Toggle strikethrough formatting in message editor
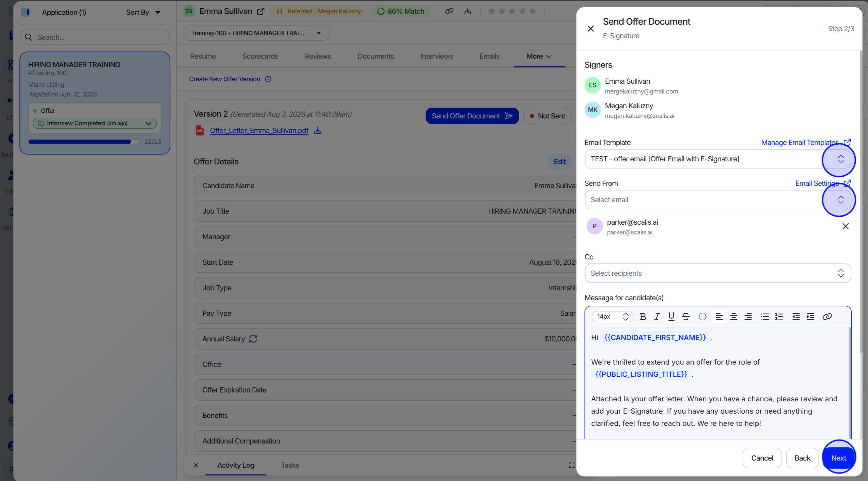The height and width of the screenshot is (481, 868). 686,317
